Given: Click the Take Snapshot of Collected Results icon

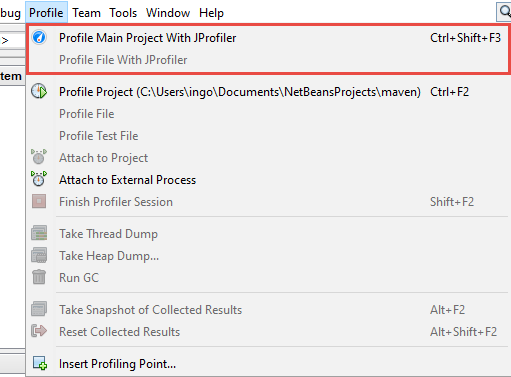Looking at the screenshot, I should pos(39,309).
